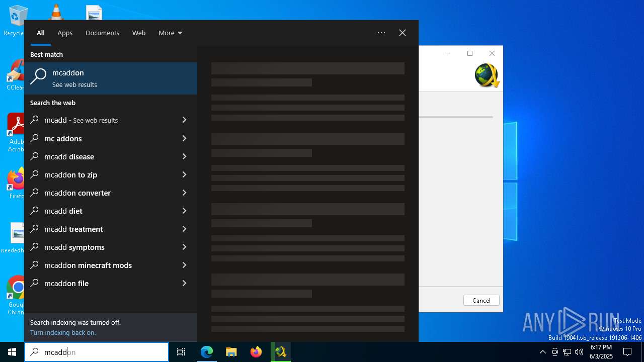Open the notification center icon
The image size is (644, 362).
(x=627, y=352)
